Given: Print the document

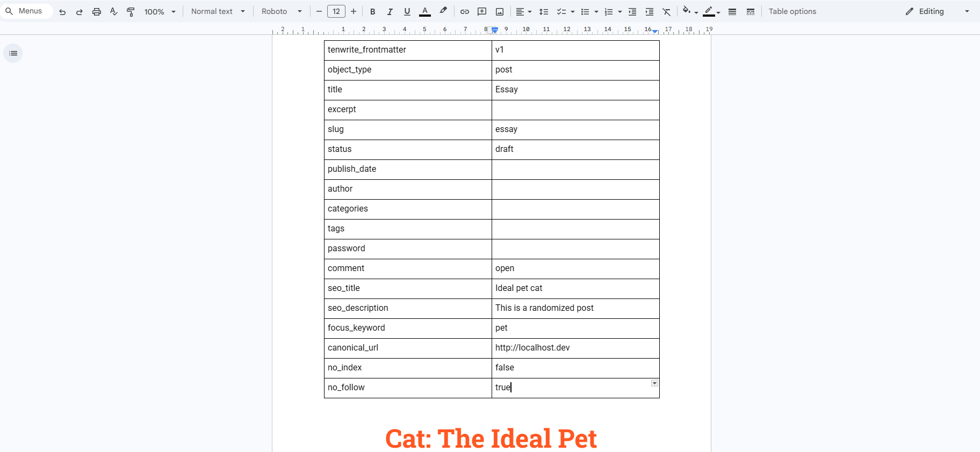Looking at the screenshot, I should coord(97,11).
